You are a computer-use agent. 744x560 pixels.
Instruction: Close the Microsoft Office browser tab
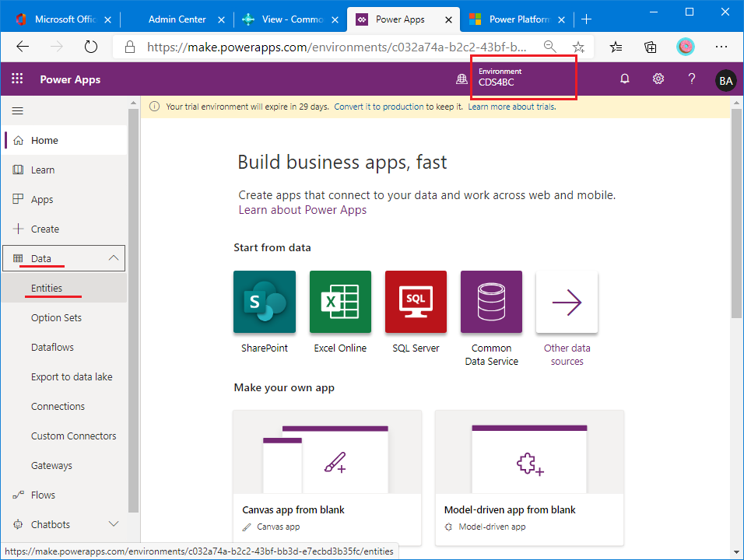coord(107,19)
